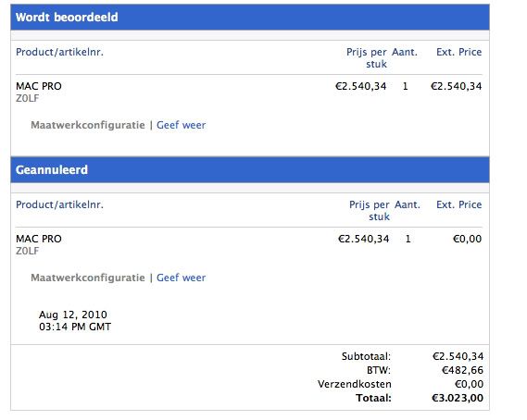Select MAC PRO item in Wordt beoordeeld

pyautogui.click(x=39, y=86)
